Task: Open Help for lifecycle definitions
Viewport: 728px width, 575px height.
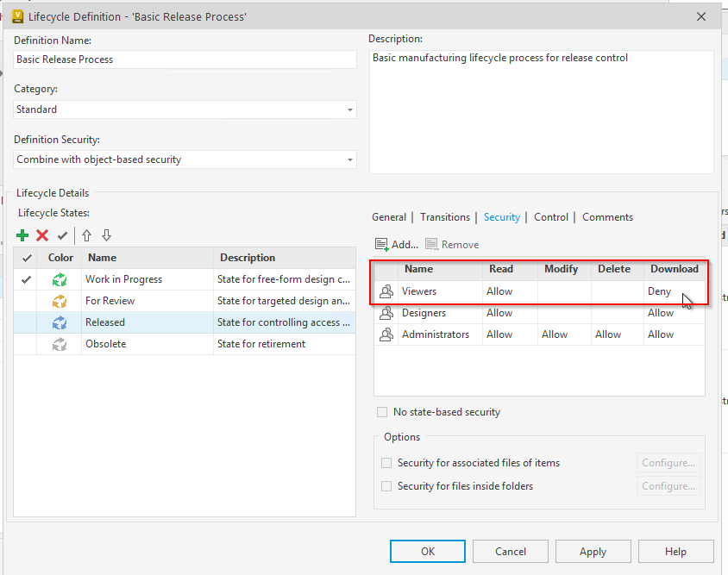Action: [675, 551]
